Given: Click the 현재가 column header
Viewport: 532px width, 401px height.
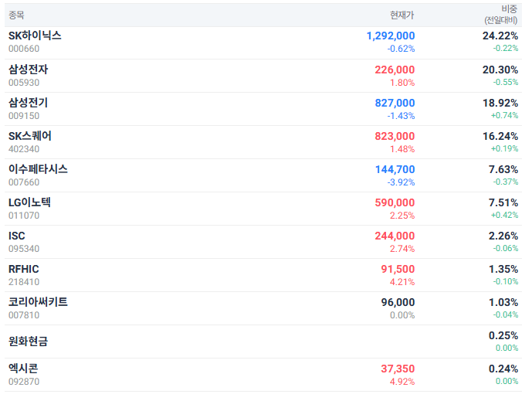Looking at the screenshot, I should (x=402, y=15).
